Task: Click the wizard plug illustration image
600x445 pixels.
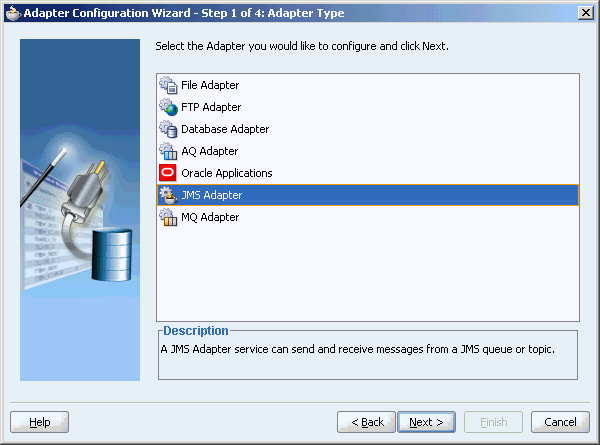Action: click(x=80, y=210)
